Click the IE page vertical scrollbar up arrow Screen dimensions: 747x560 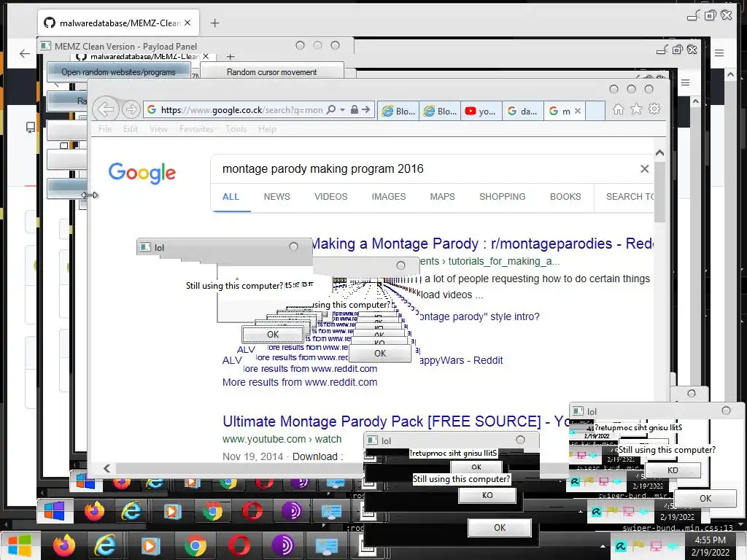click(659, 153)
